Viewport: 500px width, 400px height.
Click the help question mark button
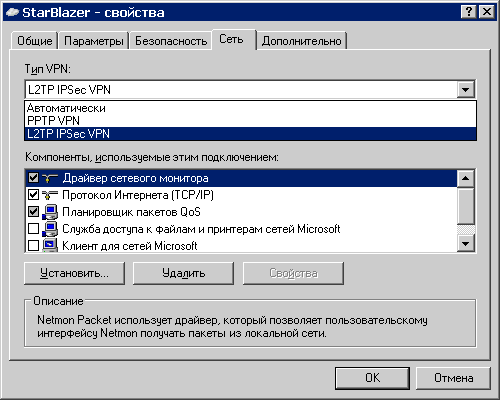[468, 12]
